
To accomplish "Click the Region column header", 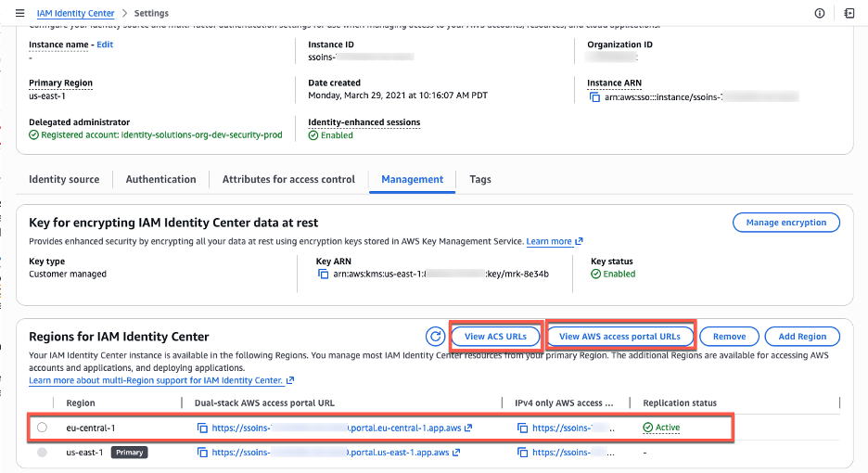I will [81, 403].
